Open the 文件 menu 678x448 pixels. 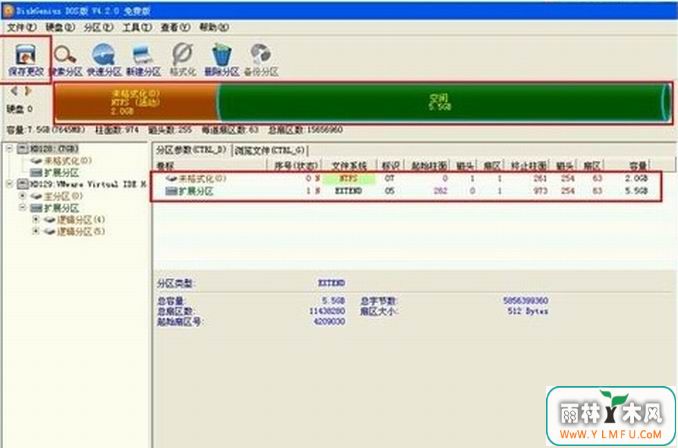click(22, 27)
